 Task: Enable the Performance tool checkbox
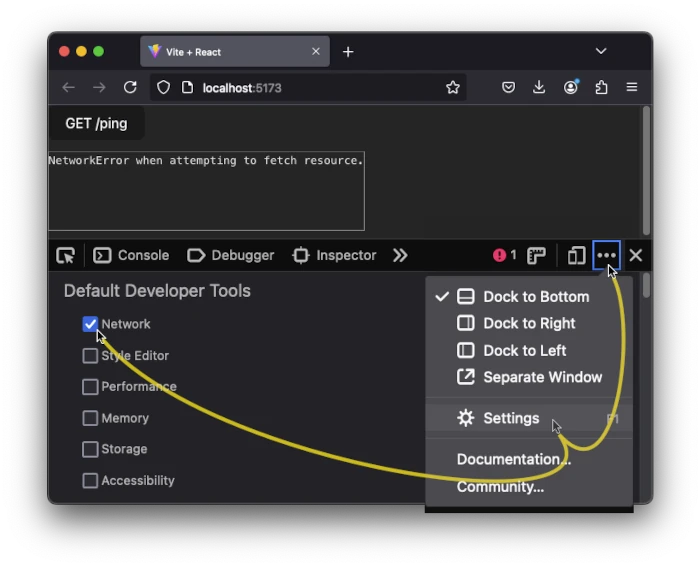[x=90, y=387]
